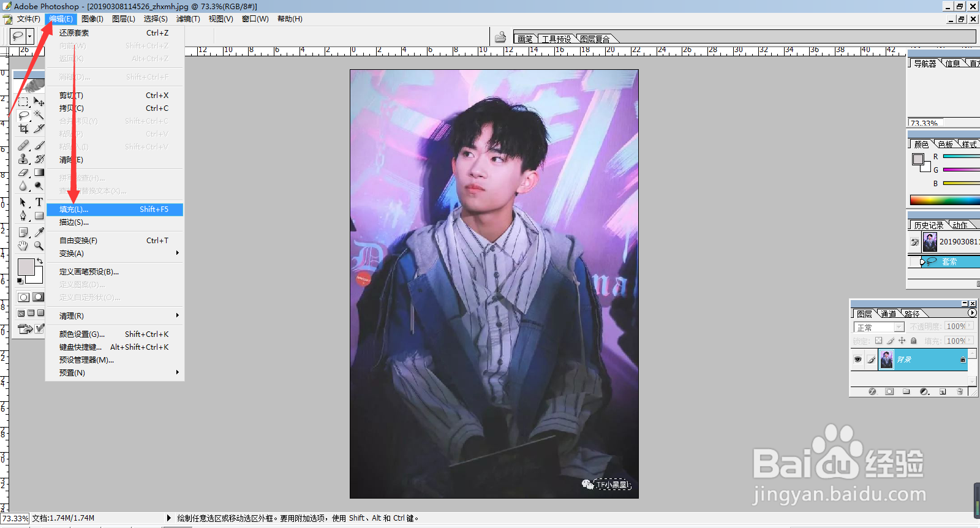Toggle Quick Mask mode button
Image resolution: width=980 pixels, height=528 pixels.
[x=38, y=297]
